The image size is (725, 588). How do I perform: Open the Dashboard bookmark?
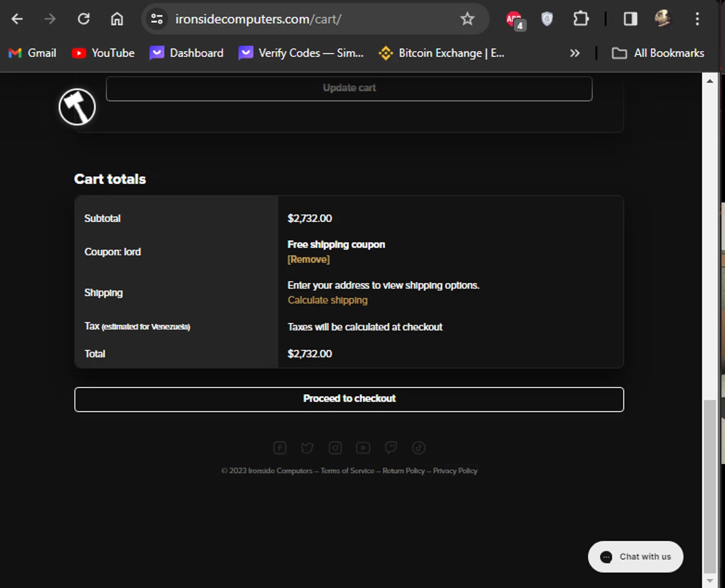tap(187, 53)
